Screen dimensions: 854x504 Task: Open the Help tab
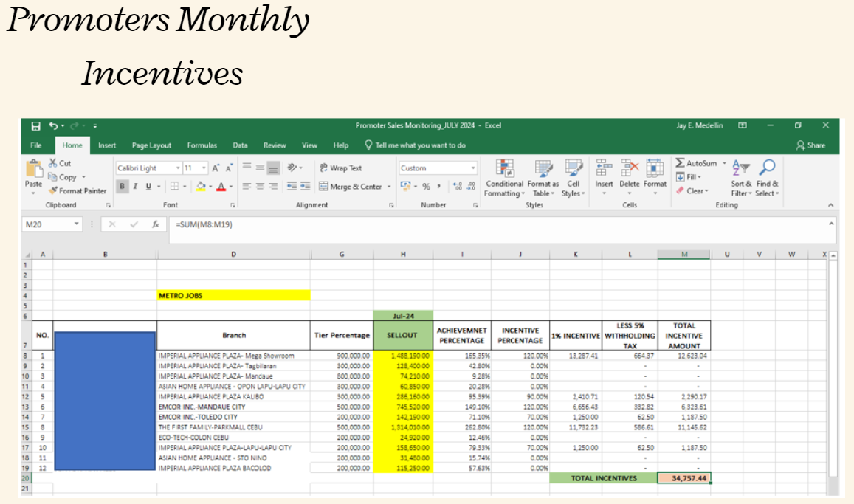pyautogui.click(x=341, y=145)
